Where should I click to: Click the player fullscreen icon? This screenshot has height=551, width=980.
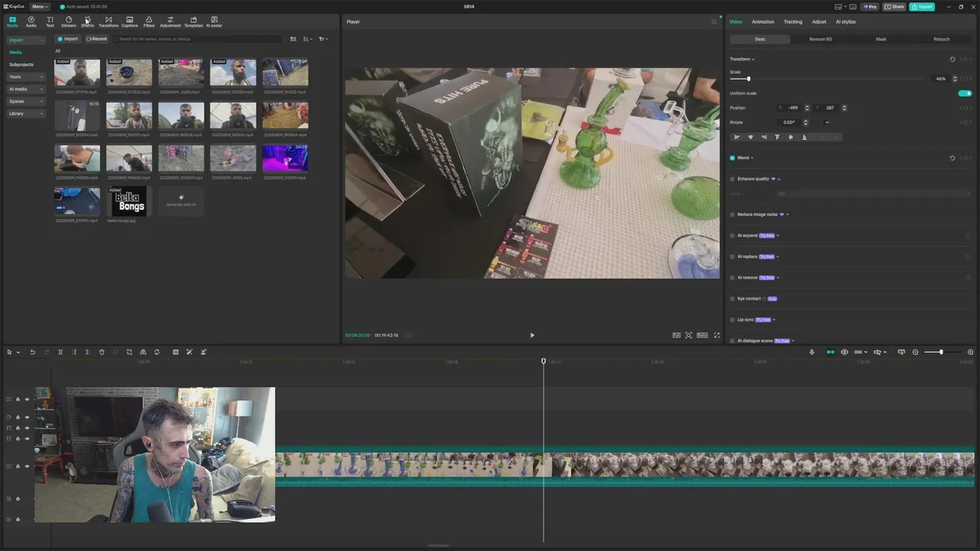point(717,335)
